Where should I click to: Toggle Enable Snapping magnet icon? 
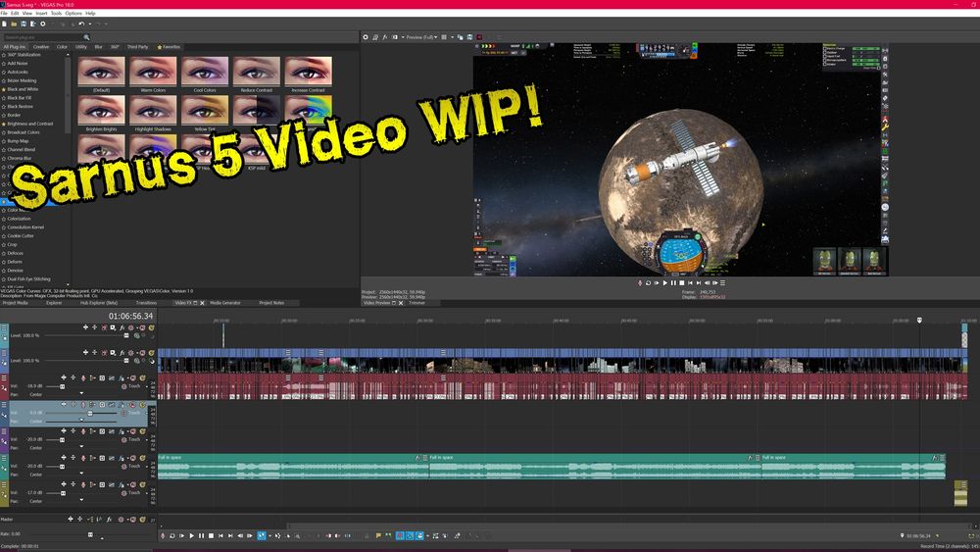point(400,535)
